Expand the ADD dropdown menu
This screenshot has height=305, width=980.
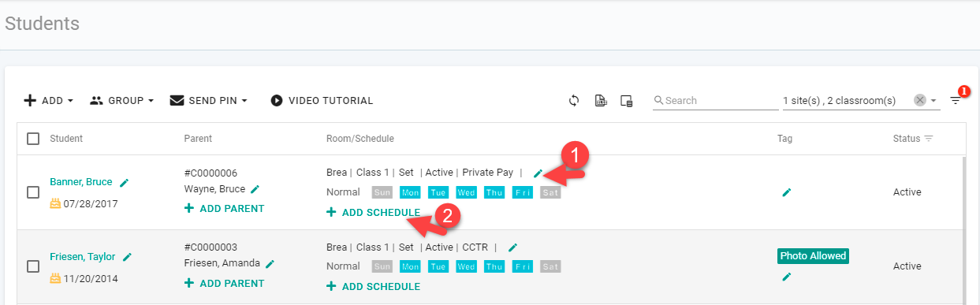(48, 101)
